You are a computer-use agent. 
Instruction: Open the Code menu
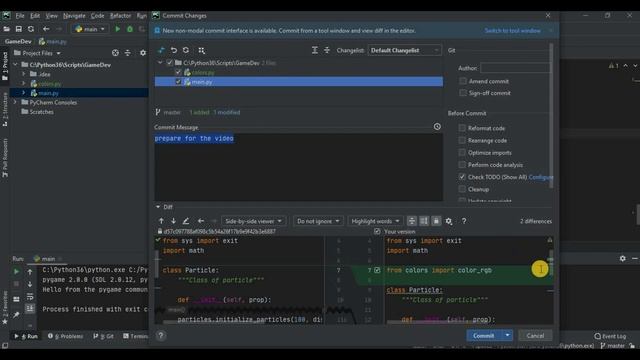97,16
